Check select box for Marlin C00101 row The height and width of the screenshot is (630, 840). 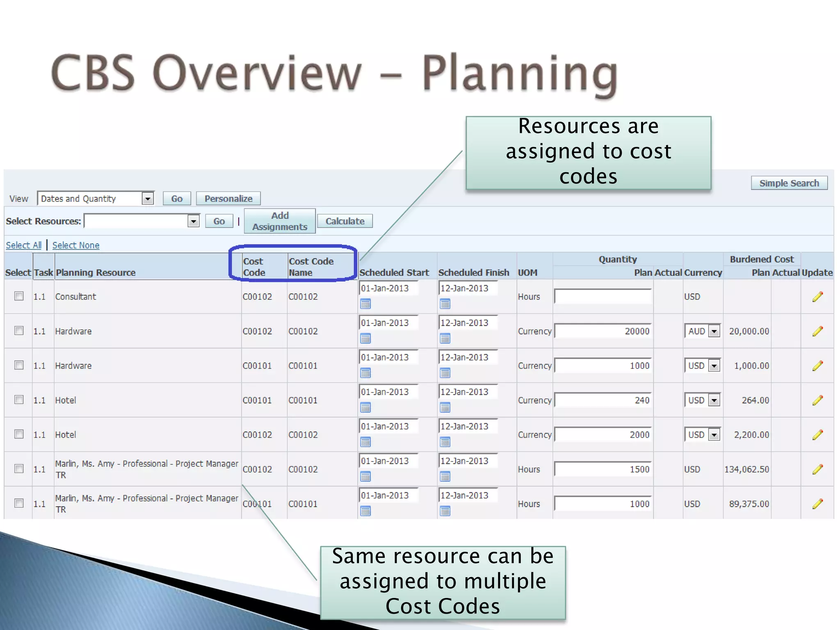(19, 502)
